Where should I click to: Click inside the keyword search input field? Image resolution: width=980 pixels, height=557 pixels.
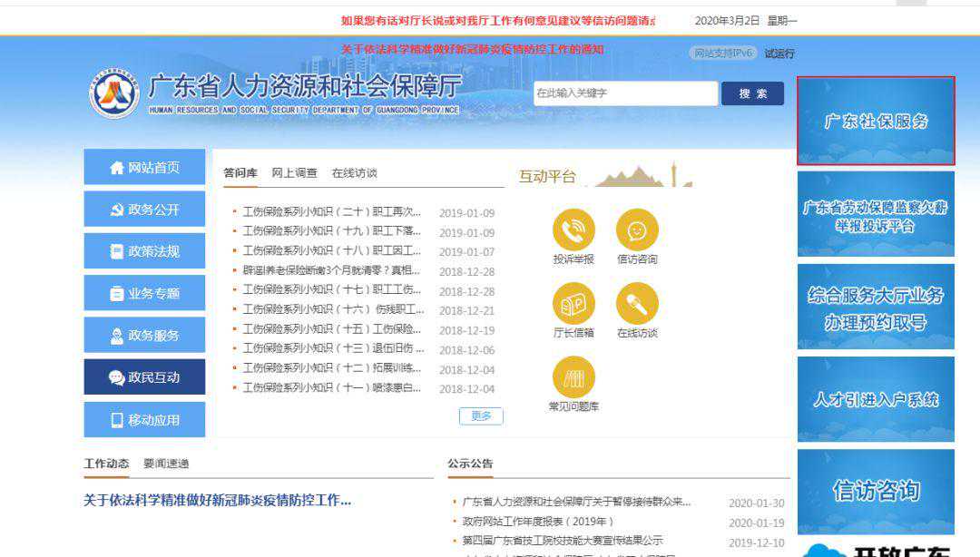(x=626, y=93)
